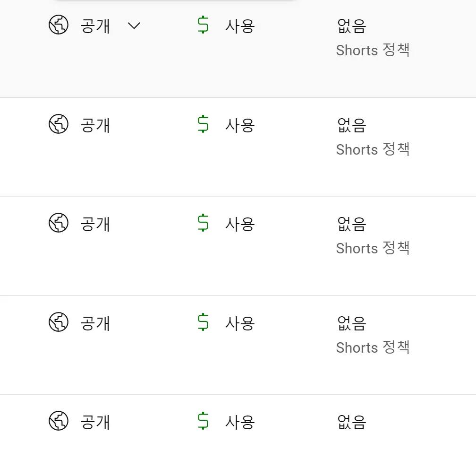Click Shorts 정책 under the fourth video's restrictions
The image size is (476, 468).
373,347
